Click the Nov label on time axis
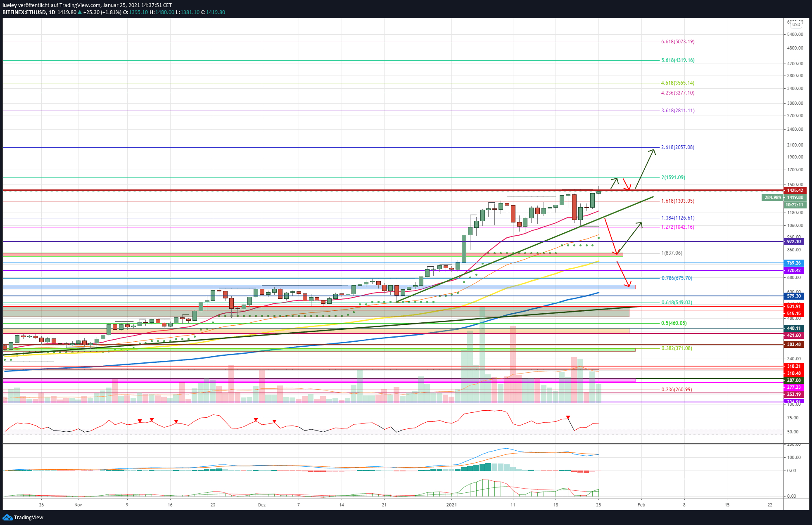812x525 pixels. (78, 505)
